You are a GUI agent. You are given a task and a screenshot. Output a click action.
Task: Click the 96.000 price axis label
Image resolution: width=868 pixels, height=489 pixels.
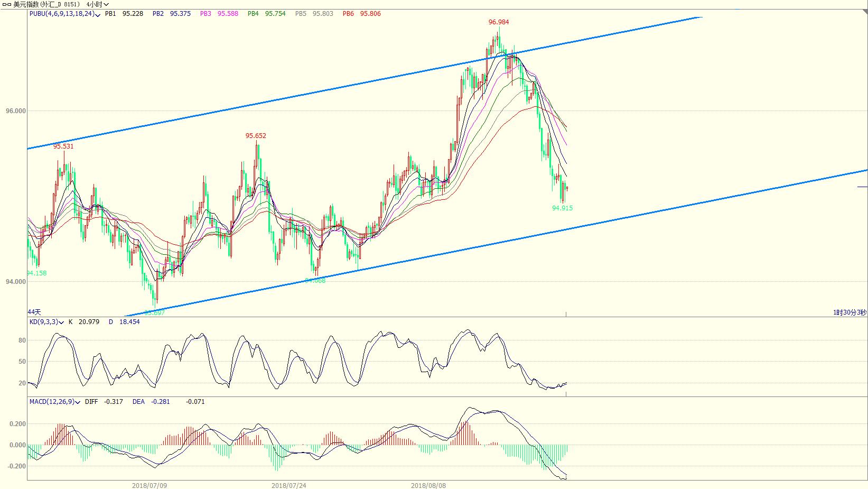click(16, 111)
